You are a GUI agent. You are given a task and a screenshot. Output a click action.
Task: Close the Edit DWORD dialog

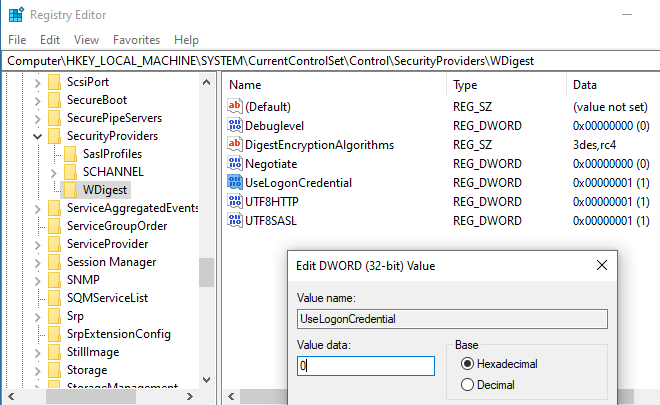click(x=601, y=266)
